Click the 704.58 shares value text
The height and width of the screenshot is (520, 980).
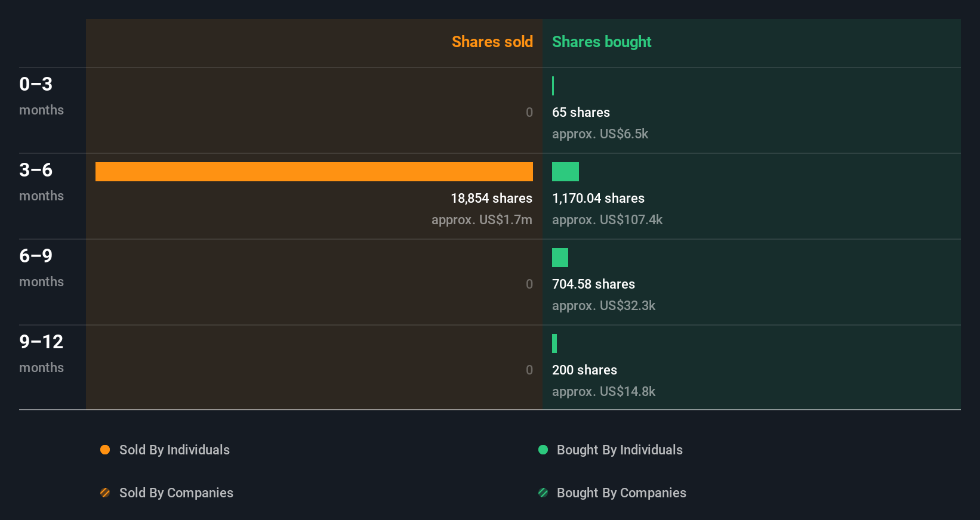point(593,284)
